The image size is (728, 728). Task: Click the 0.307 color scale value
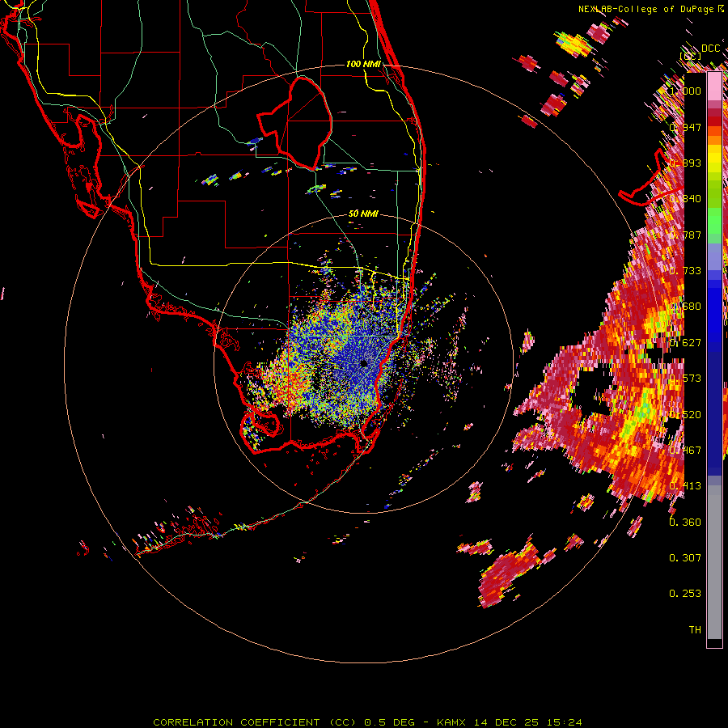pyautogui.click(x=685, y=557)
